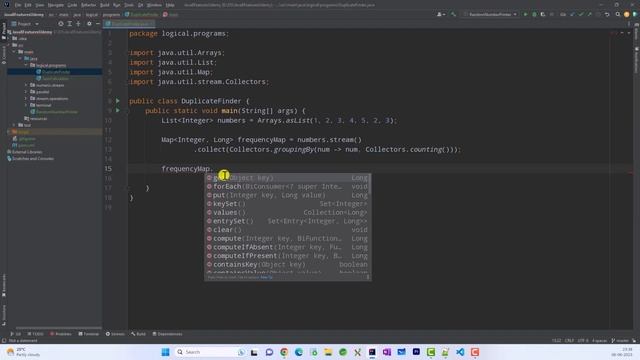The width and height of the screenshot is (640, 360).
Task: Choose clear() completion suggestion
Action: (x=287, y=230)
